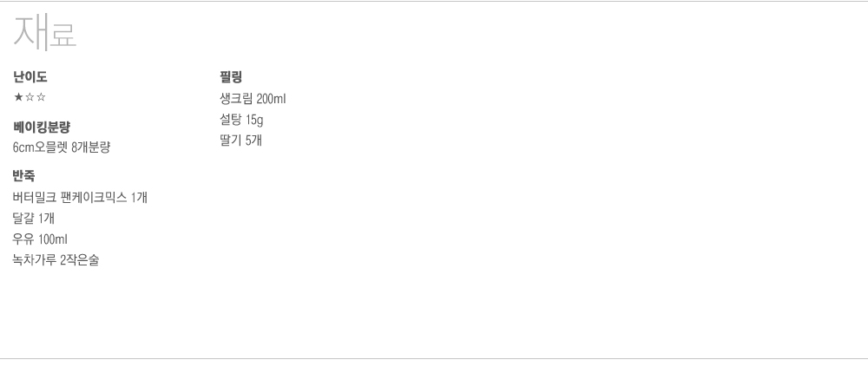This screenshot has height=373, width=868.
Task: Click the 200ml amount beside 생크림
Action: point(272,98)
